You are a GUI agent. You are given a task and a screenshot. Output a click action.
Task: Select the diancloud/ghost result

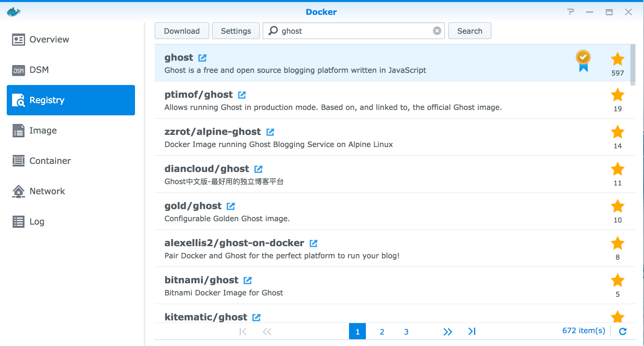click(395, 174)
